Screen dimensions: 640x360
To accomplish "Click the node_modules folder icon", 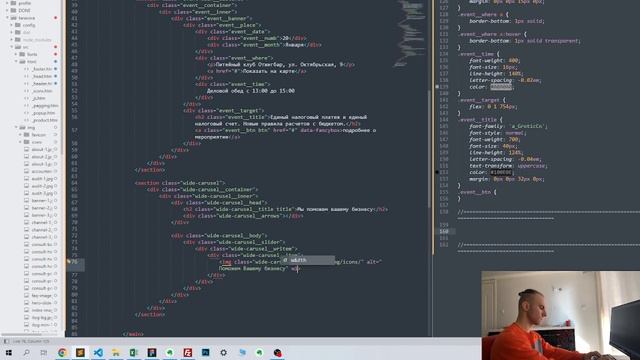I will [x=18, y=40].
